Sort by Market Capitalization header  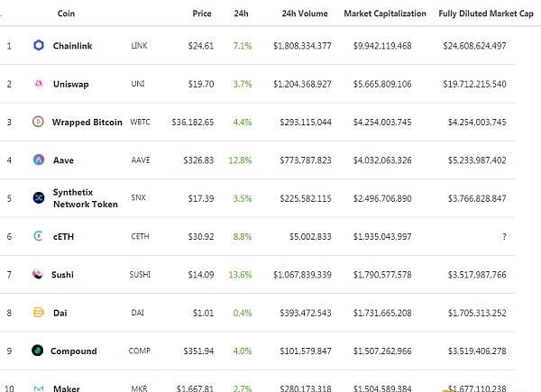click(x=385, y=14)
